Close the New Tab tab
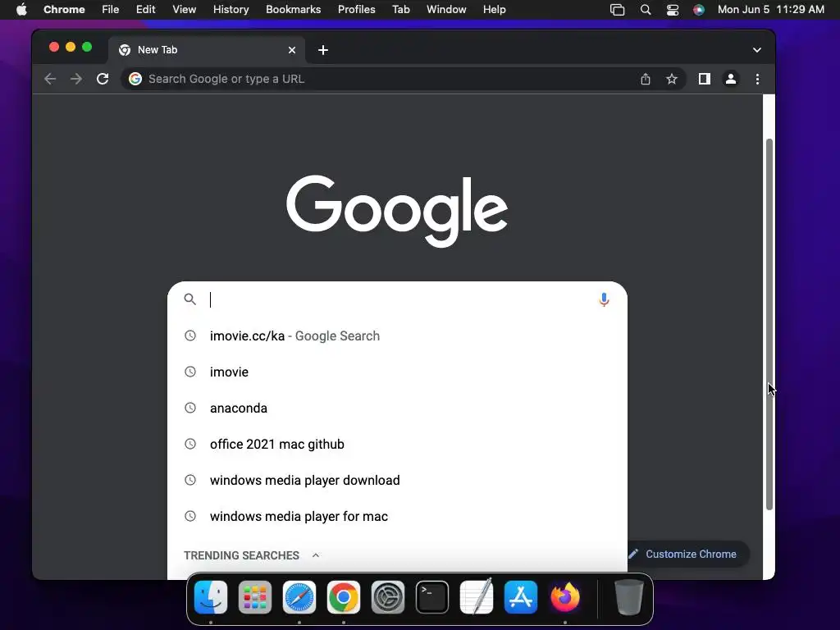840x630 pixels. [292, 50]
